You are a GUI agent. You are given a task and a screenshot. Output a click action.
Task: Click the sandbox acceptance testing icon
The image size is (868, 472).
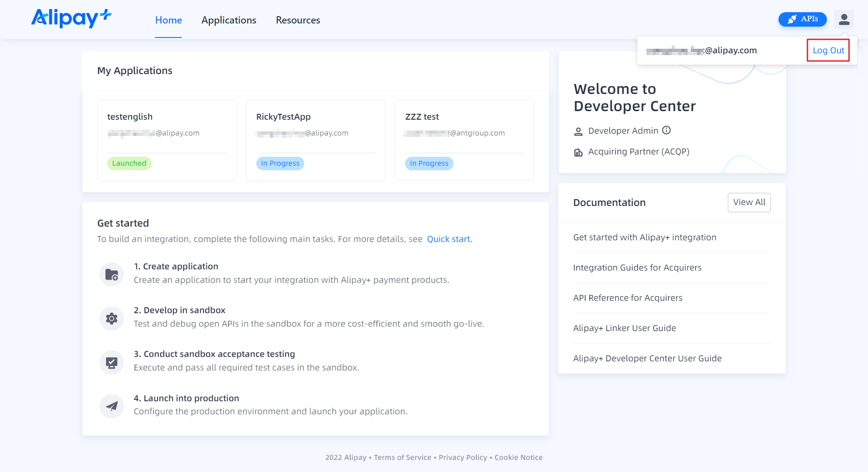112,362
